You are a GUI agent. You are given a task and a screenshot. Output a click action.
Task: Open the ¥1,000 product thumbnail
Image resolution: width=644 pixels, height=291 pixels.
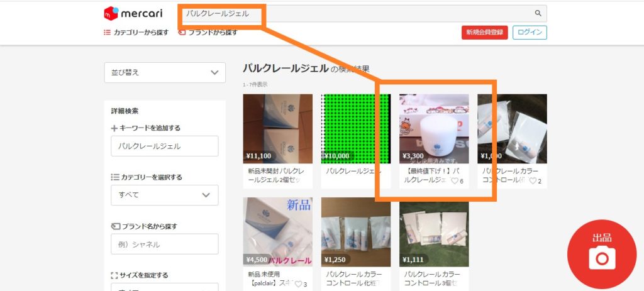512,129
